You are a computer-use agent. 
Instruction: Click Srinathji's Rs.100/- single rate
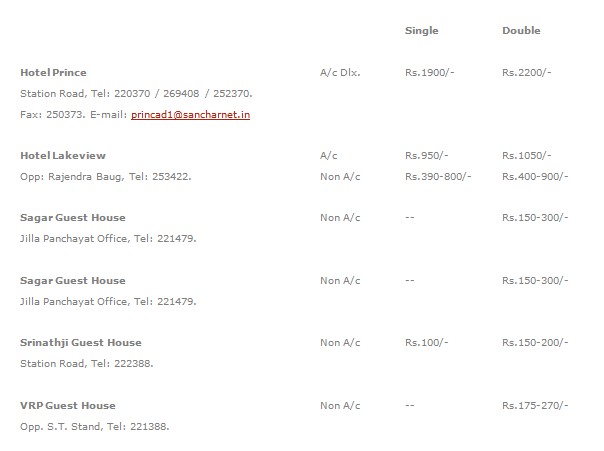click(x=426, y=342)
